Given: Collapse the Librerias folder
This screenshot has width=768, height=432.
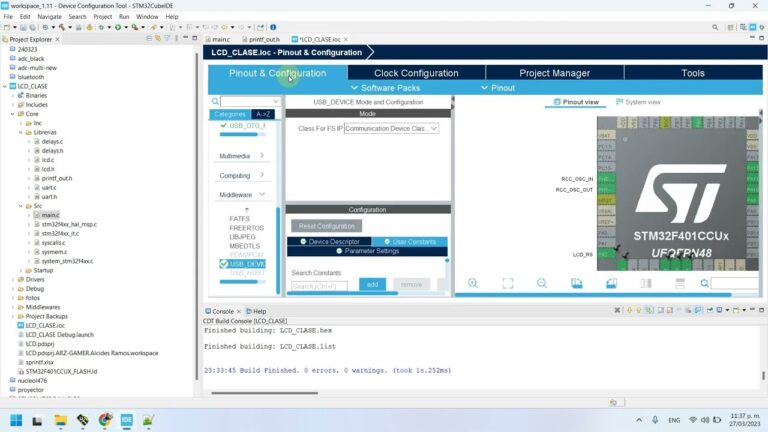Looking at the screenshot, I should [21, 132].
